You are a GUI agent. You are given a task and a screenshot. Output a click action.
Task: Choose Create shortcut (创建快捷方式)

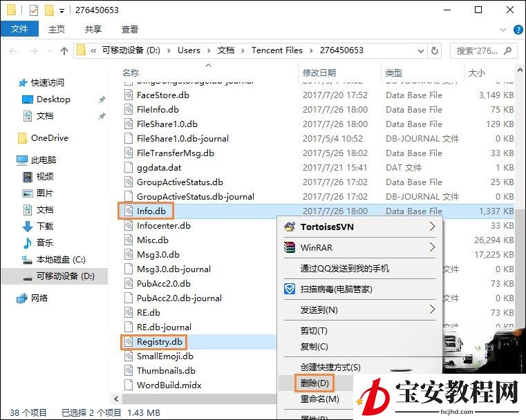point(330,367)
